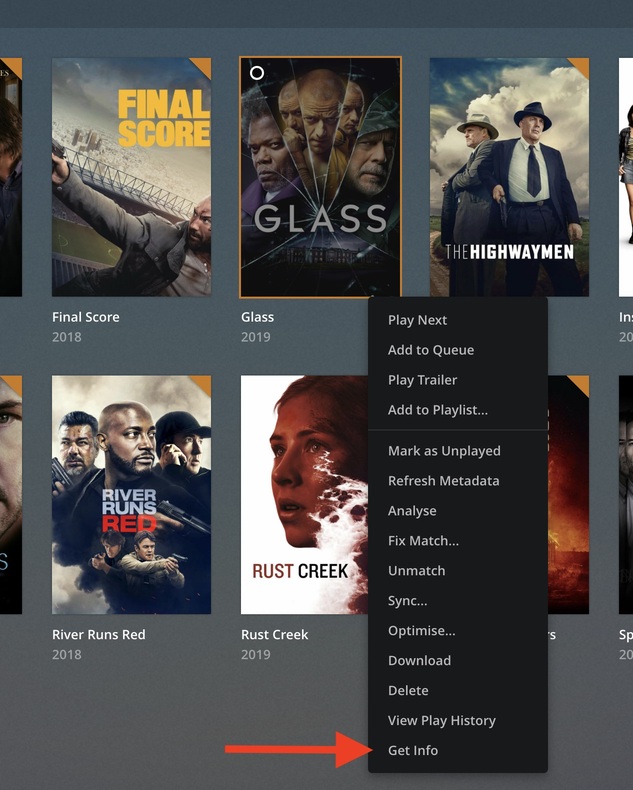The height and width of the screenshot is (790, 633).
Task: Open the Rust Creek poster
Action: pos(304,494)
